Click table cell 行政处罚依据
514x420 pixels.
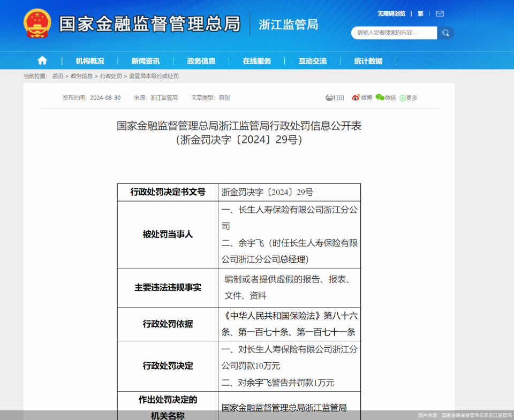point(168,324)
